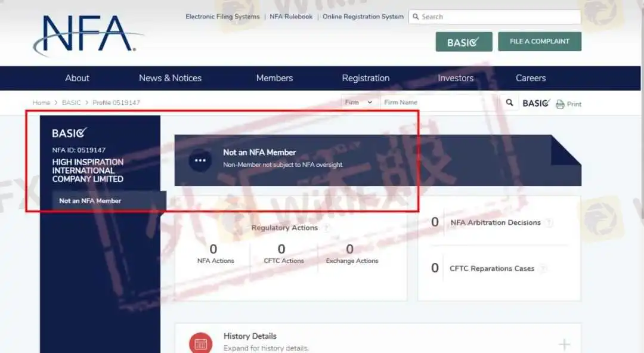Expand History Details with plus icon
Screen dimensions: 644x353
coord(564,345)
